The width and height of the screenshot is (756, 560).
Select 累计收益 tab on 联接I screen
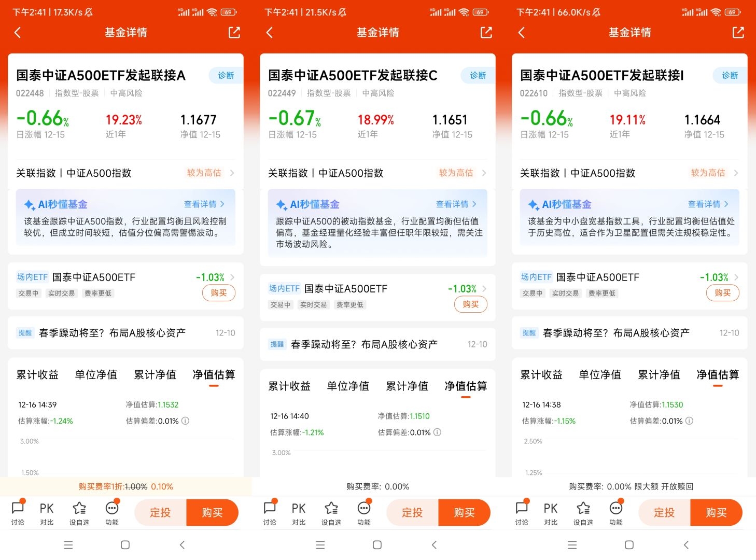[541, 375]
